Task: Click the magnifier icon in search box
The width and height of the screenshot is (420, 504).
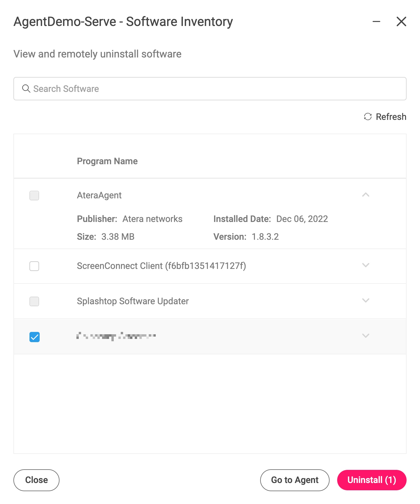Action: tap(26, 89)
